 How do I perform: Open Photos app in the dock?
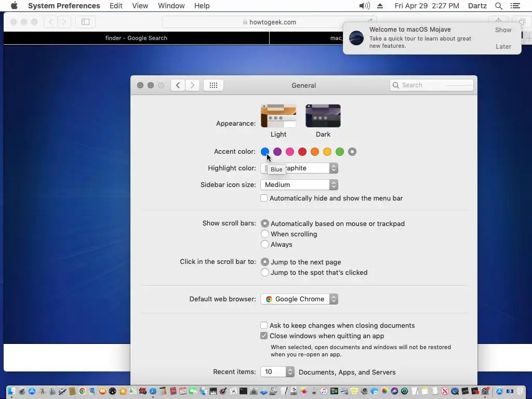coord(385,391)
